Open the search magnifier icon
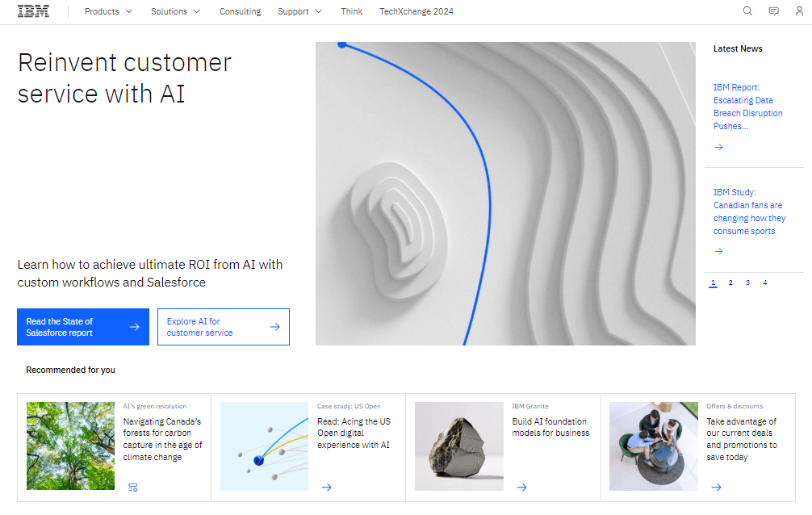The height and width of the screenshot is (515, 812). 747,10
